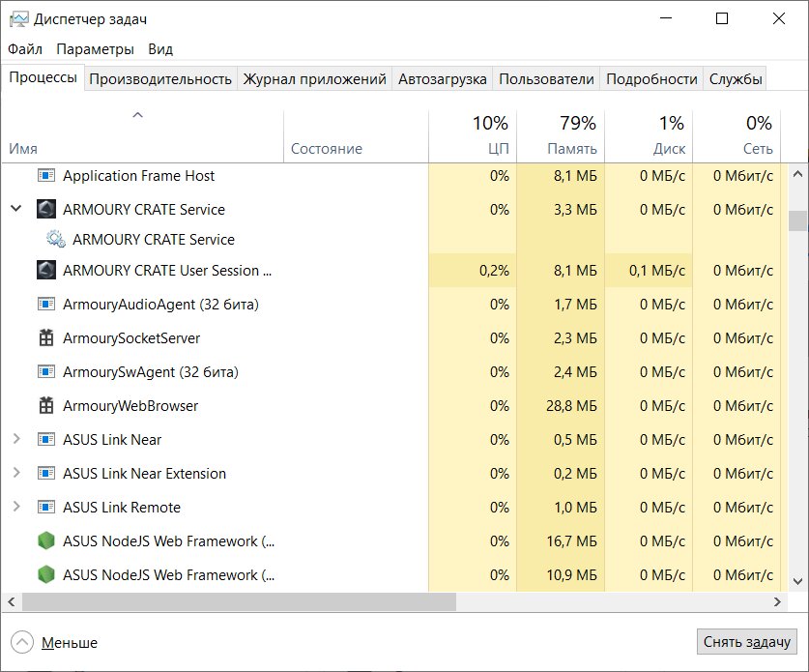Click the 0,2% CPU value

point(494,271)
